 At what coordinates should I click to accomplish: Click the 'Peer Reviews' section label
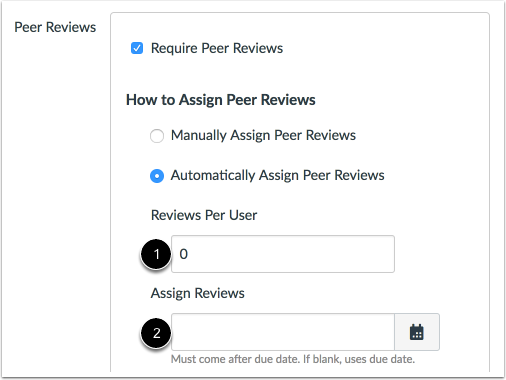[x=55, y=27]
